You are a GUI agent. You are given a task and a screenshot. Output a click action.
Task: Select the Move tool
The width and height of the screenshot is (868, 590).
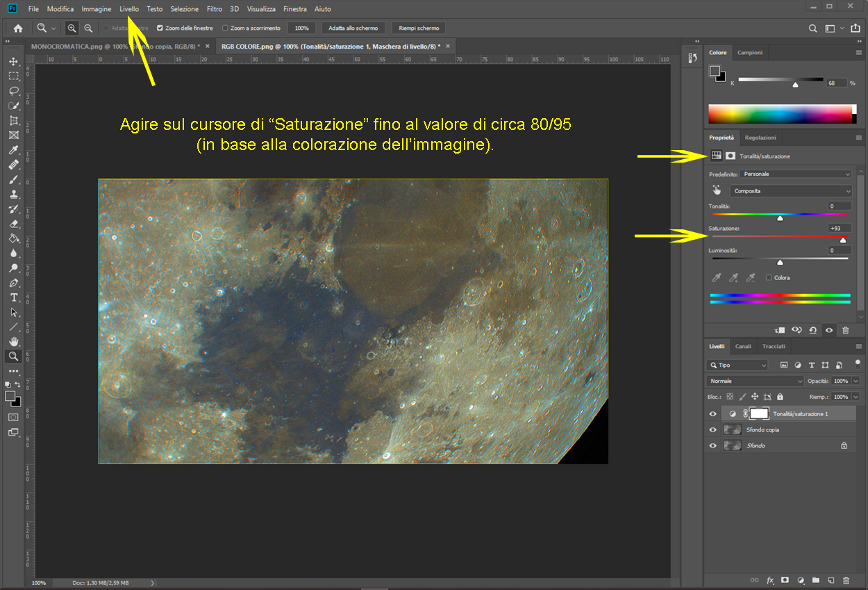[x=13, y=62]
